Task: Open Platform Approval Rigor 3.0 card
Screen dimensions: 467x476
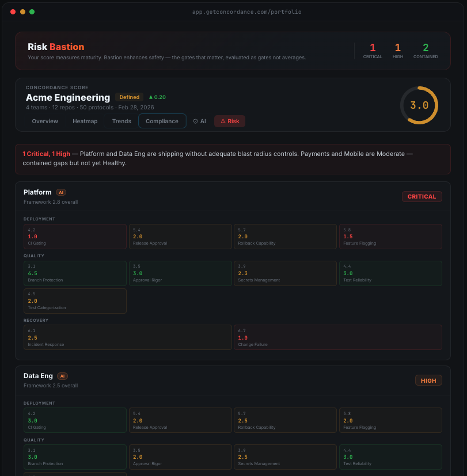Action: pyautogui.click(x=180, y=273)
